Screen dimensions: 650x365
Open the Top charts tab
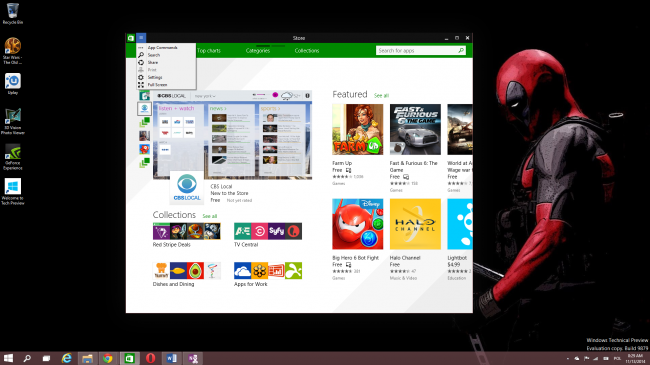click(x=209, y=51)
